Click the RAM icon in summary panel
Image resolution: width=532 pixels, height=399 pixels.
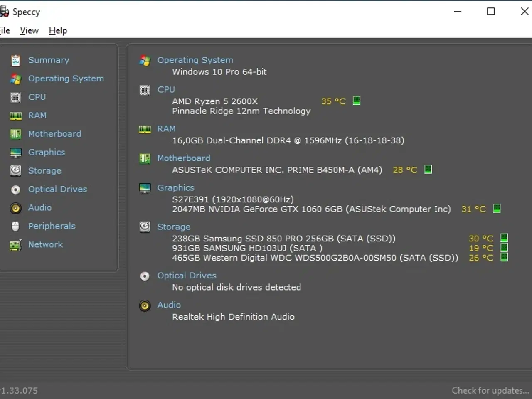tap(145, 129)
